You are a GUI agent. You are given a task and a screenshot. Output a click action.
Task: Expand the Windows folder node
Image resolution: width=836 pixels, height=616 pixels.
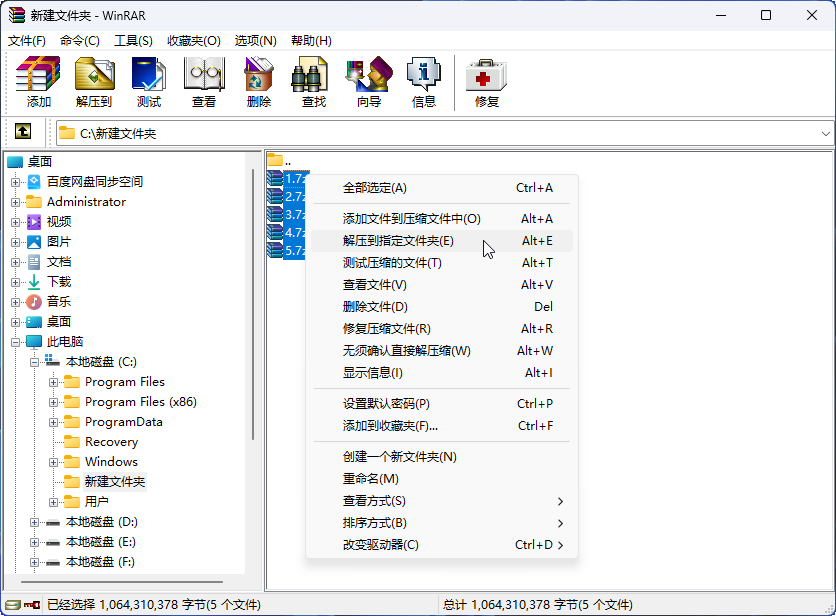pyautogui.click(x=53, y=462)
